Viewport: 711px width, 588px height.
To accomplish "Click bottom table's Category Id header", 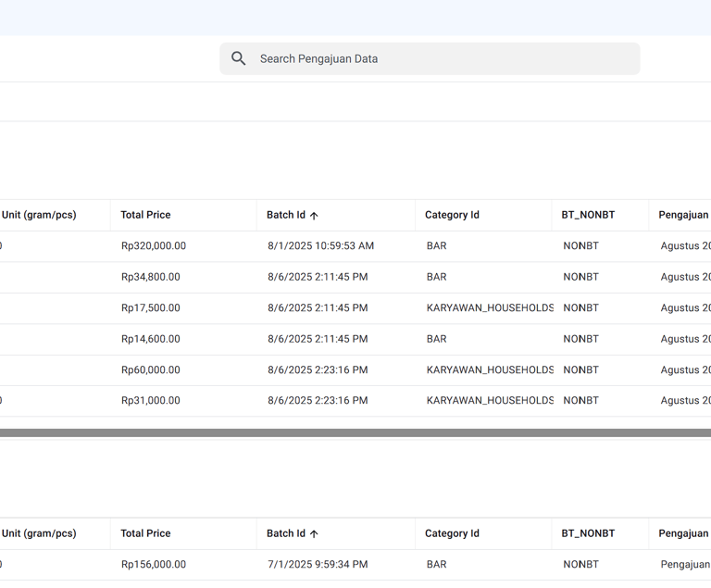I will pos(452,533).
